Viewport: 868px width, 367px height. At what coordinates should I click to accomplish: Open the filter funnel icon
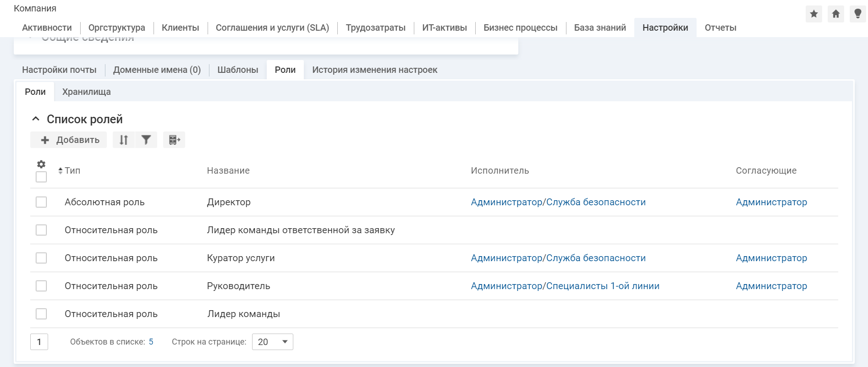point(146,140)
